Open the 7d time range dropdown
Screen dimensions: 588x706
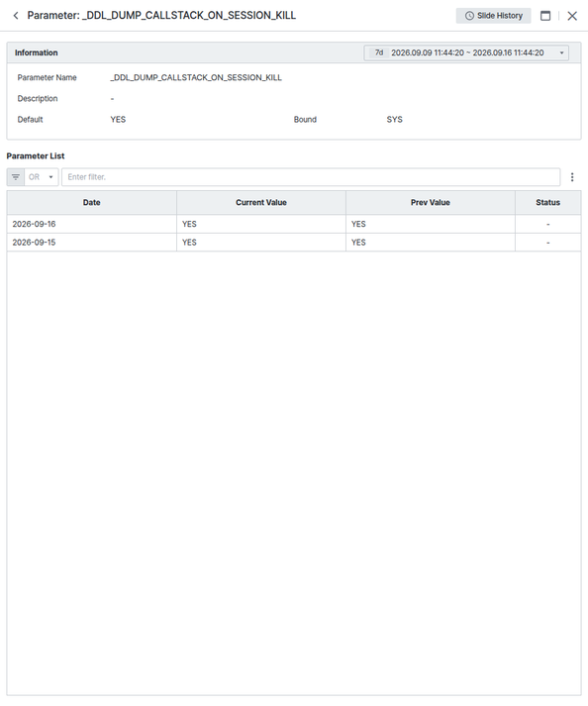(x=466, y=52)
